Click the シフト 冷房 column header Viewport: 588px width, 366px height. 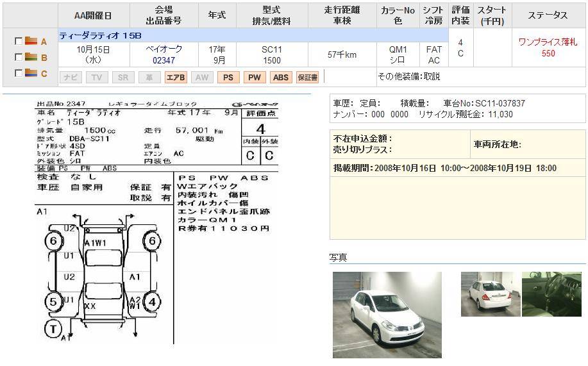coord(434,15)
